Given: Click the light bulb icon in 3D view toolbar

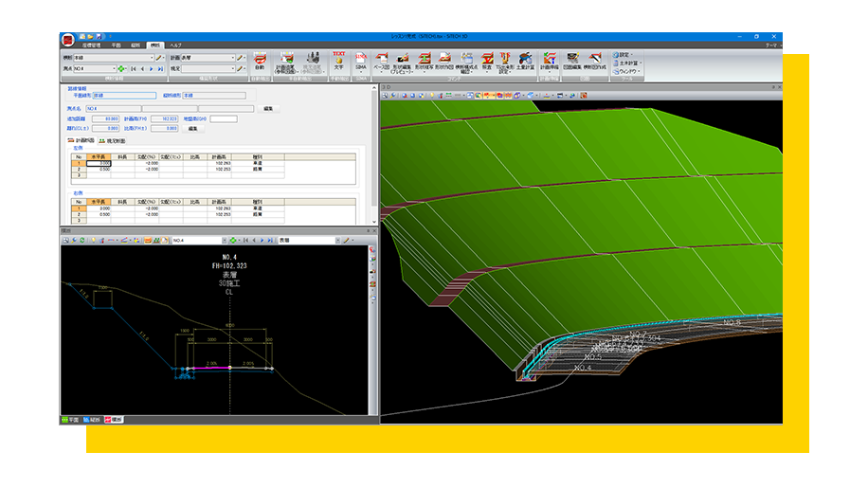Looking at the screenshot, I should 431,95.
